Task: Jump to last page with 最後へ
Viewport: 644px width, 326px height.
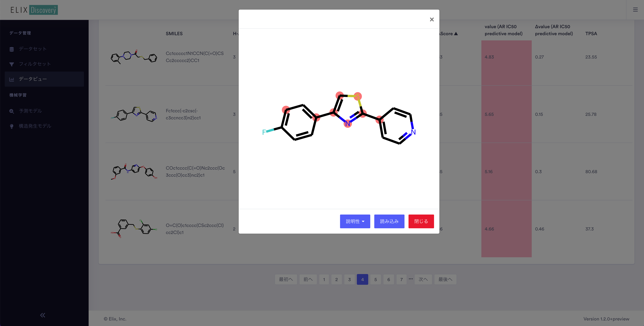Action: tap(445, 279)
